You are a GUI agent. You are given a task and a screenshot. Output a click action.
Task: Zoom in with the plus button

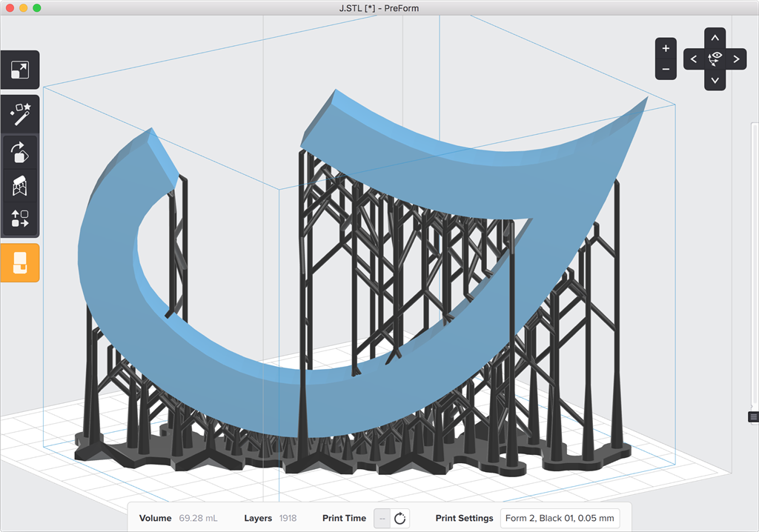(666, 48)
